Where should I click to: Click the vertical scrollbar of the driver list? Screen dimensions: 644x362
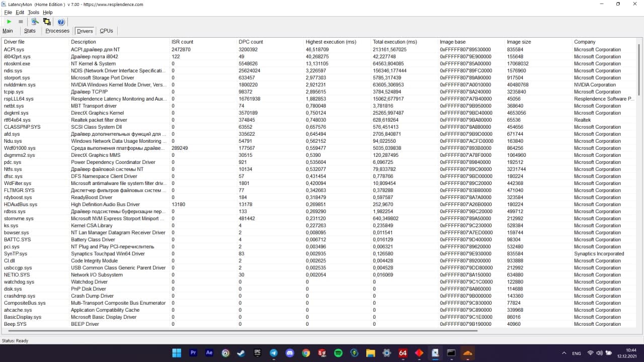(639, 70)
